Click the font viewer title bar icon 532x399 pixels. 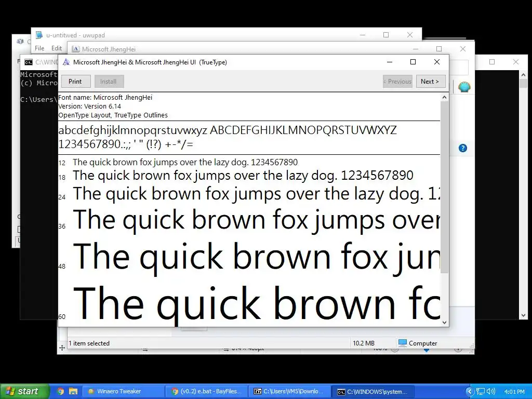click(x=66, y=62)
